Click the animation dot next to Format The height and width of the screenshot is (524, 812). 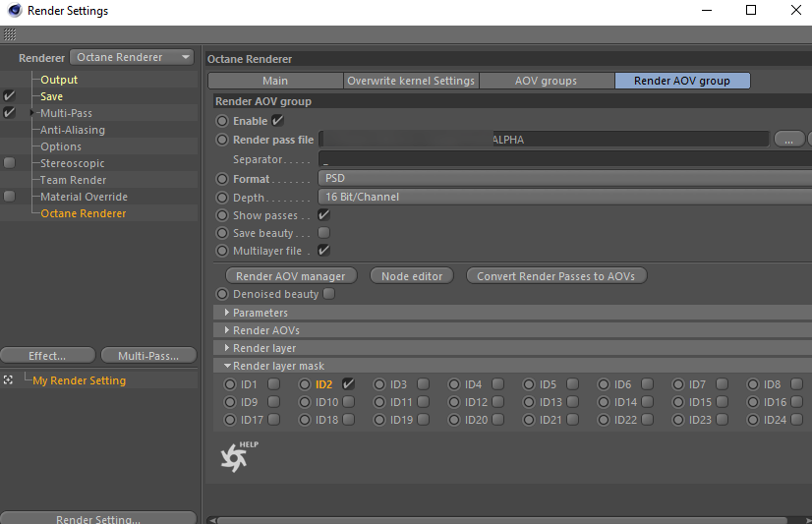(x=222, y=179)
